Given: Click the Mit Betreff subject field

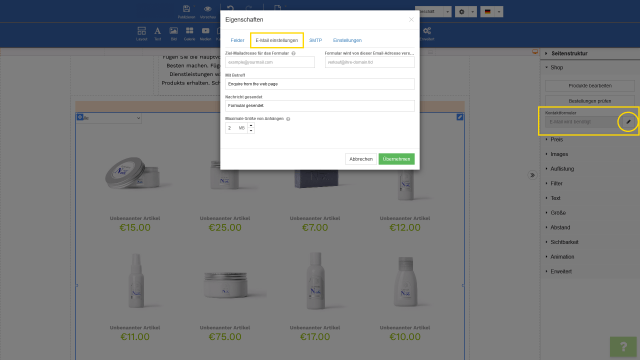Looking at the screenshot, I should coord(320,84).
